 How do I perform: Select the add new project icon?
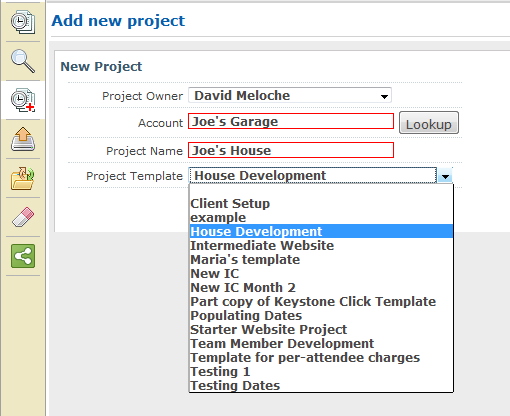coord(23,100)
